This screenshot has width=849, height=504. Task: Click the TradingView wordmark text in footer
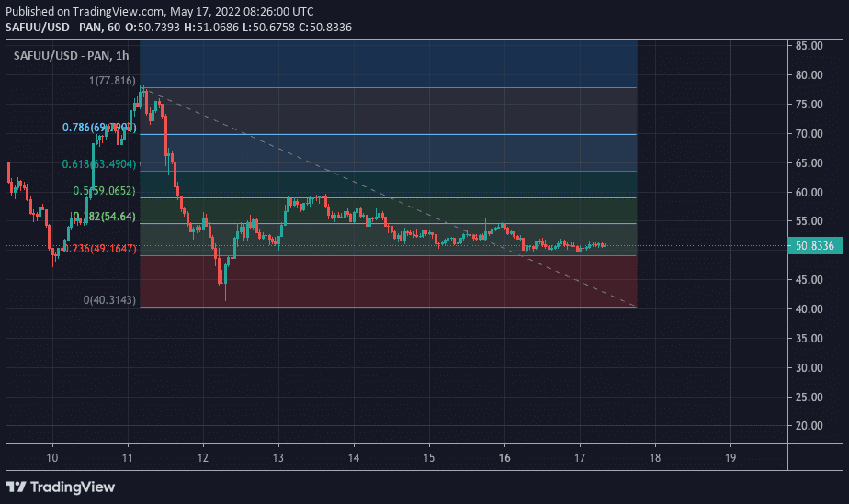[x=72, y=486]
